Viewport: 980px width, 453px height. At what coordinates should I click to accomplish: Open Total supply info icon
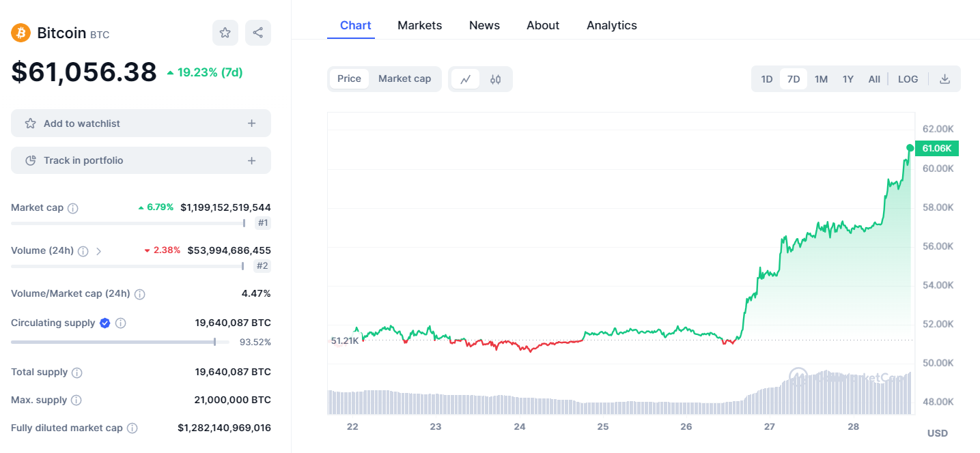[77, 372]
